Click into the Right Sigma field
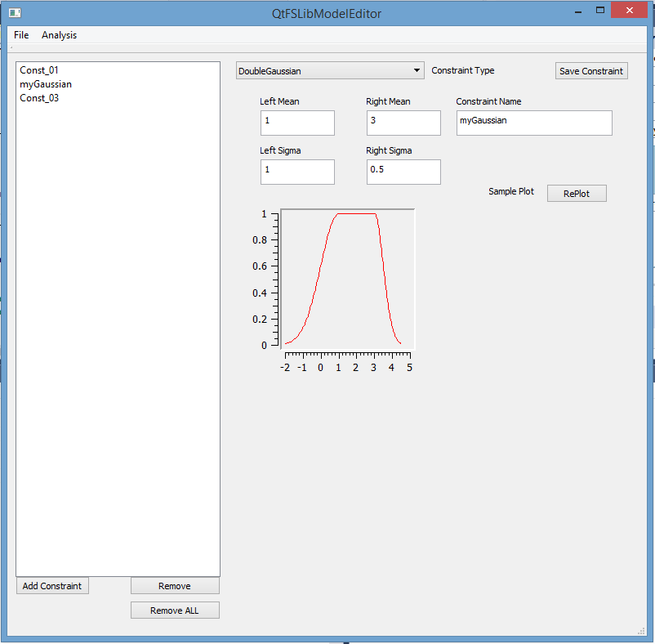Viewport: 655px width, 644px height. click(403, 172)
